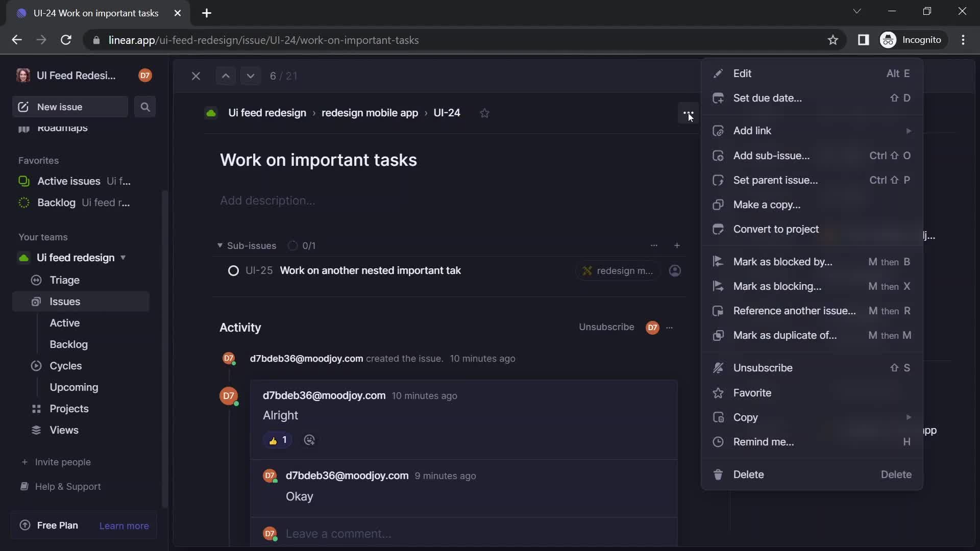
Task: Choose Set due date... menu item
Action: [x=812, y=98]
